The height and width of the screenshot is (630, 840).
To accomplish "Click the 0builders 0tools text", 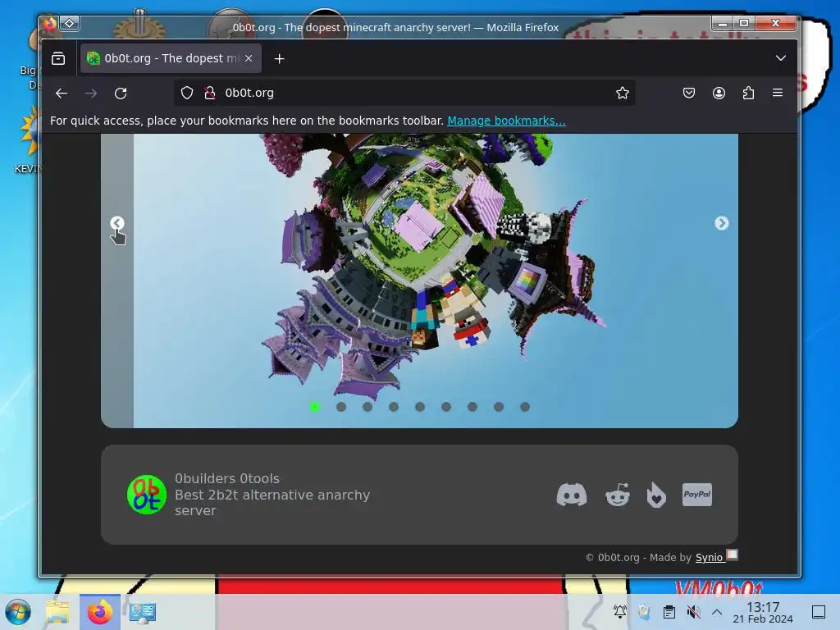I will [x=227, y=478].
